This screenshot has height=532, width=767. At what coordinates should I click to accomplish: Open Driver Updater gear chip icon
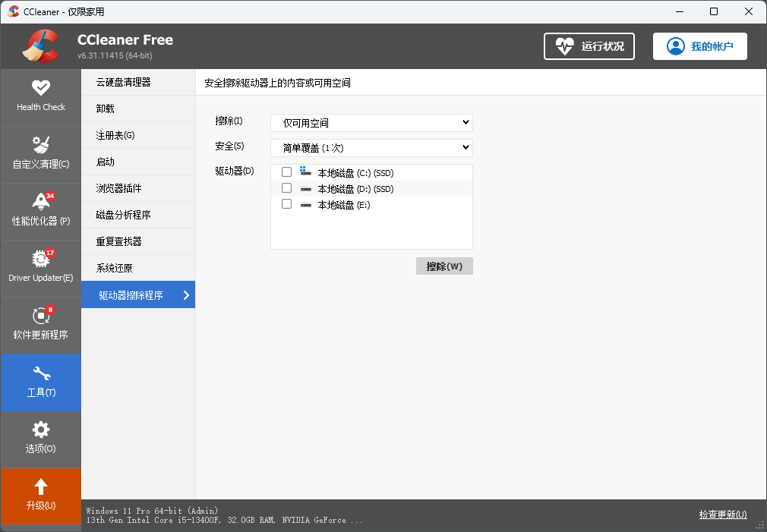(40, 259)
